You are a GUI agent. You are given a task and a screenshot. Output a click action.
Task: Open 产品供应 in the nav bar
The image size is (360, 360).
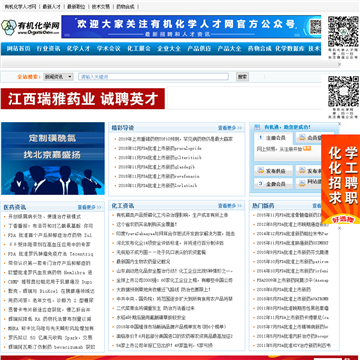199,49
